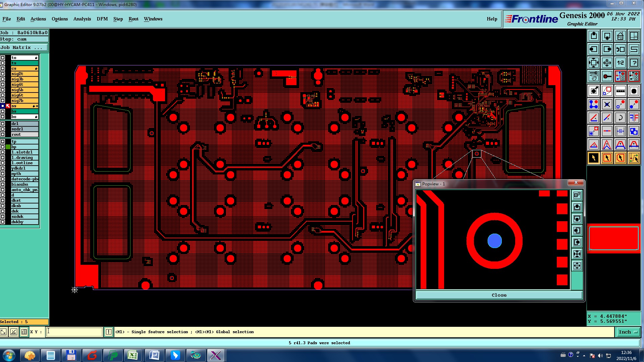The height and width of the screenshot is (362, 644).
Task: Select the 'sig4t' layer name
Action: tap(24, 84)
